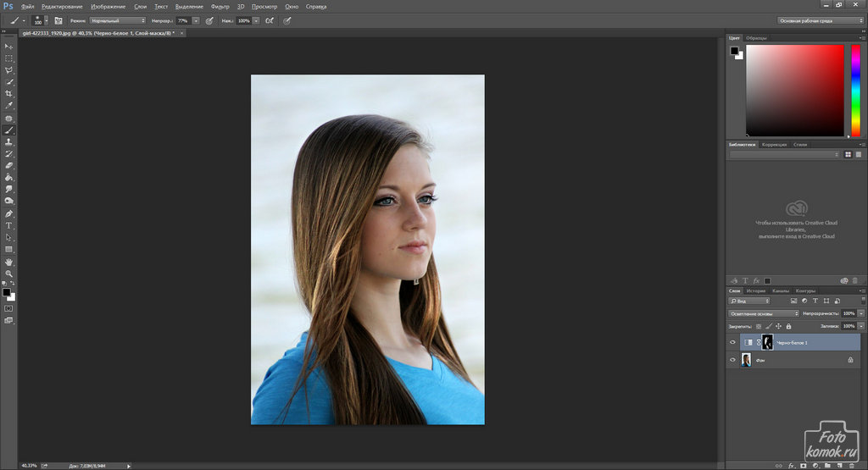Screen dimensions: 868x470
Task: Toggle pressure for size in options bar
Action: click(x=287, y=20)
